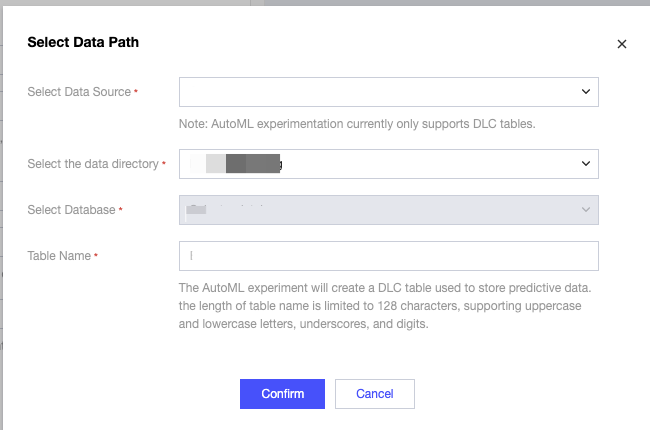Click the Data Source chevron arrow
650x430 pixels.
click(586, 92)
